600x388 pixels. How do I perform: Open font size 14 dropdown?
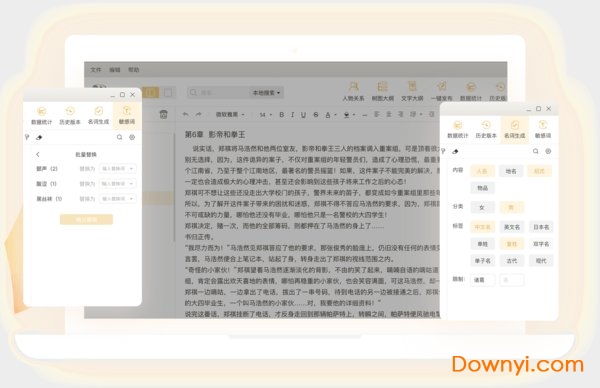266,114
